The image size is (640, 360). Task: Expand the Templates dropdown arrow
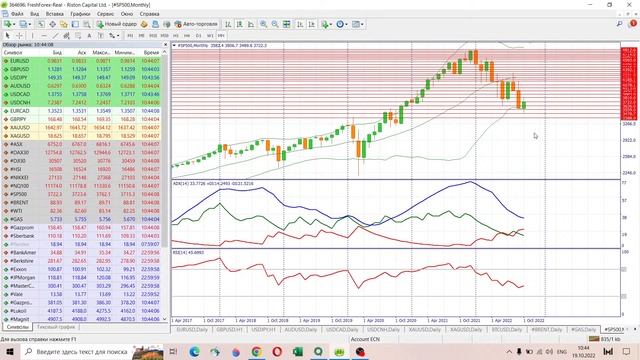coord(362,24)
